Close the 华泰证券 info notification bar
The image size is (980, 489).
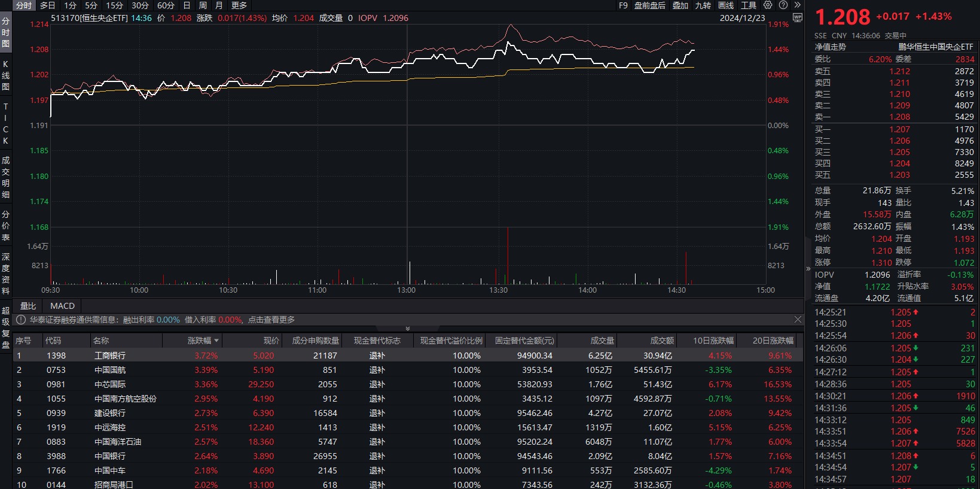pos(798,320)
